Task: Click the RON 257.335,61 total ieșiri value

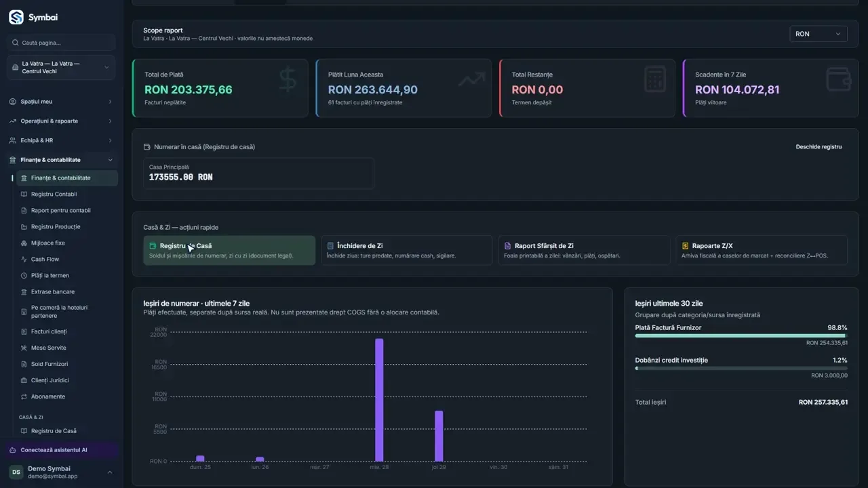Action: pyautogui.click(x=823, y=402)
